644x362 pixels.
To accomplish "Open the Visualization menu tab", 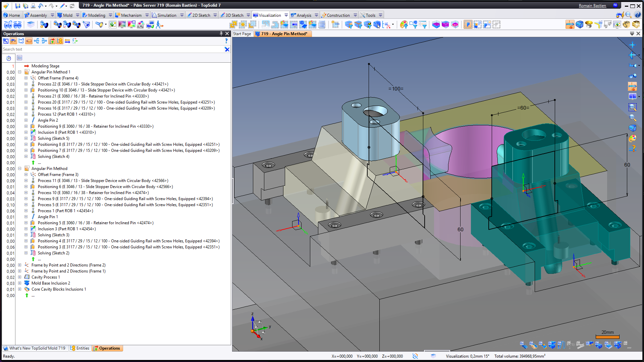I will coord(270,15).
